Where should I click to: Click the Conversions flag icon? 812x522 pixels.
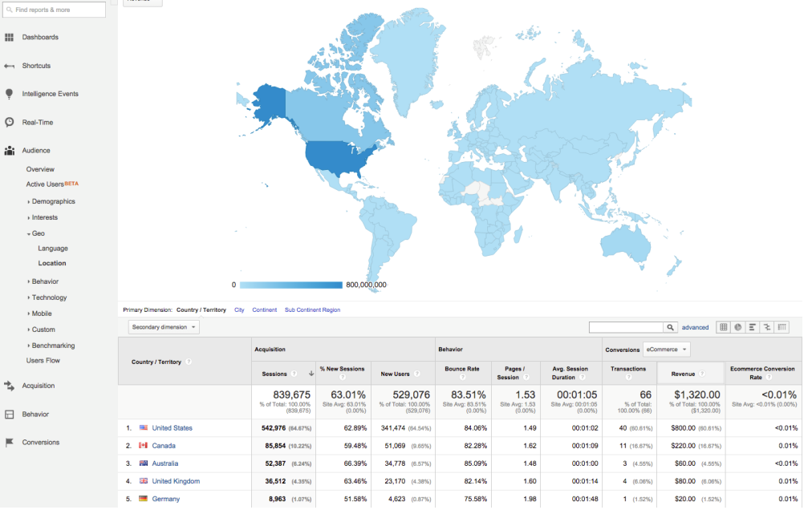pos(10,443)
